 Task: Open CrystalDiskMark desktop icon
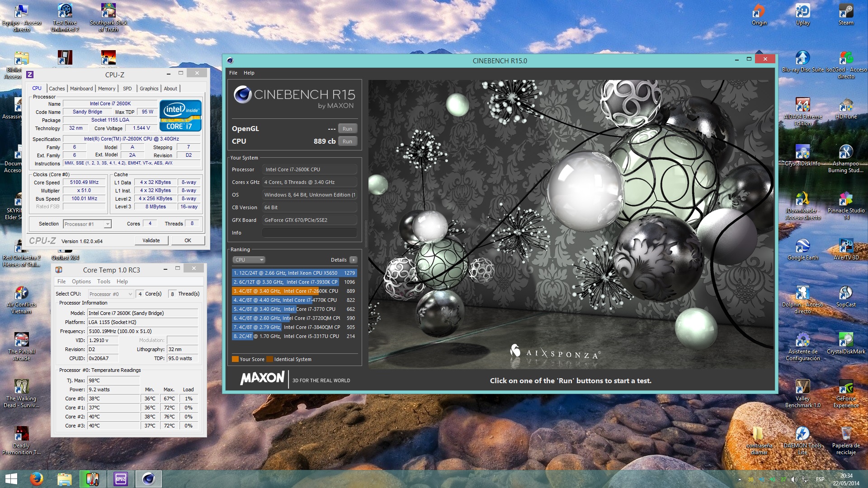click(846, 344)
